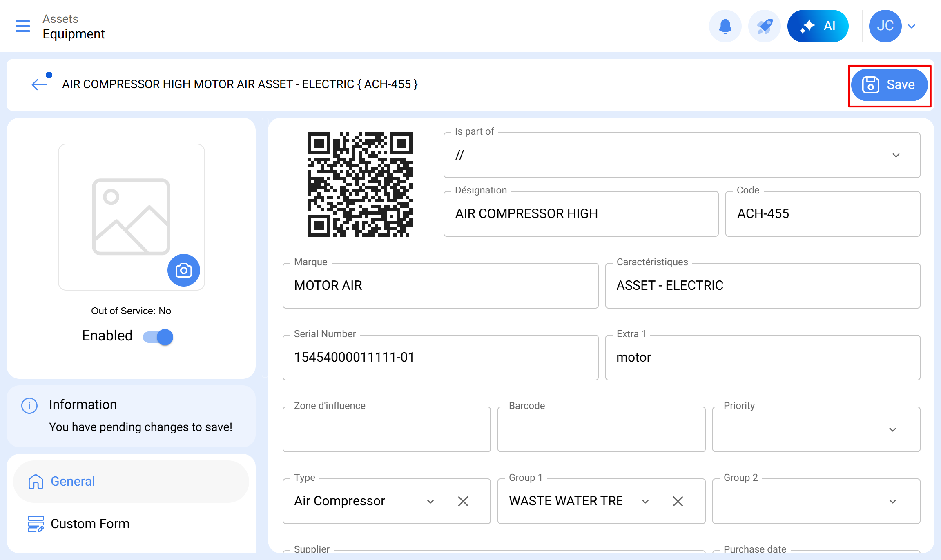The image size is (941, 560).
Task: Click the camera upload photo icon
Action: coord(183,270)
